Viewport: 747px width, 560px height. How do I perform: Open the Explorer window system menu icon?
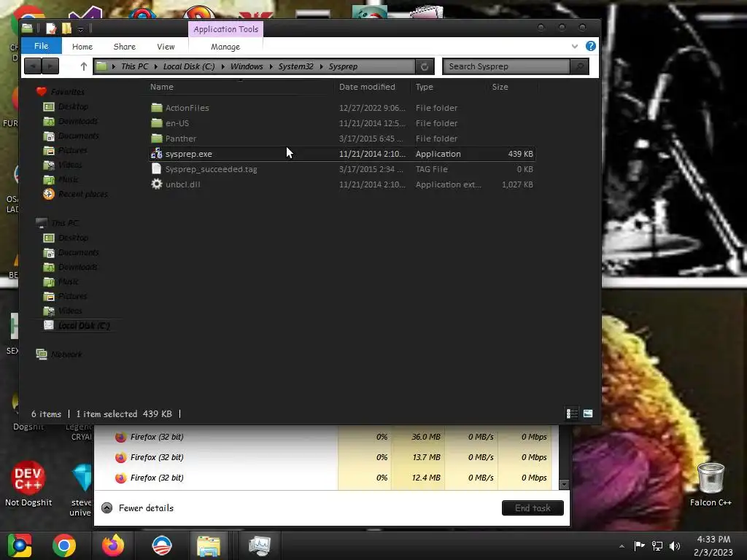tap(27, 28)
